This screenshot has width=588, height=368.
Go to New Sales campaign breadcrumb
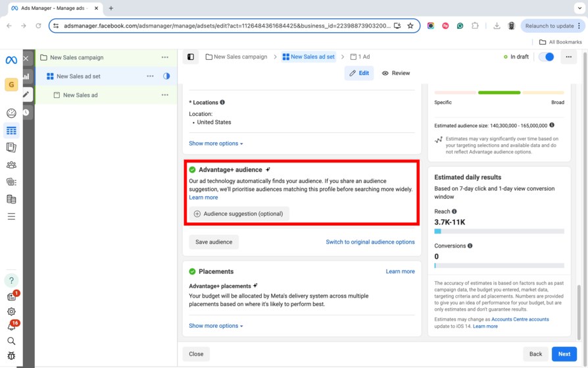(236, 57)
